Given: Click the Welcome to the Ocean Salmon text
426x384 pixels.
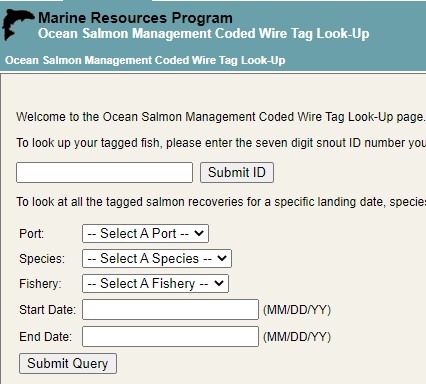Looking at the screenshot, I should [x=221, y=117].
